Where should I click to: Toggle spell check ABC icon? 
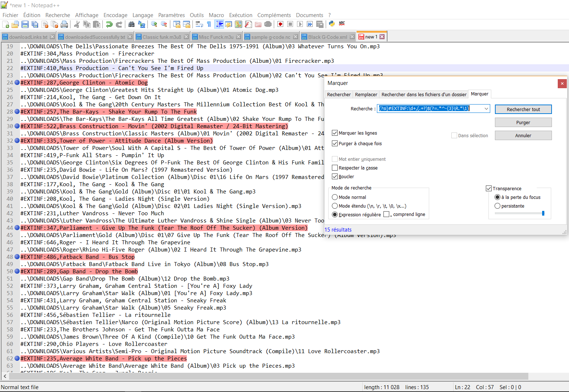342,23
